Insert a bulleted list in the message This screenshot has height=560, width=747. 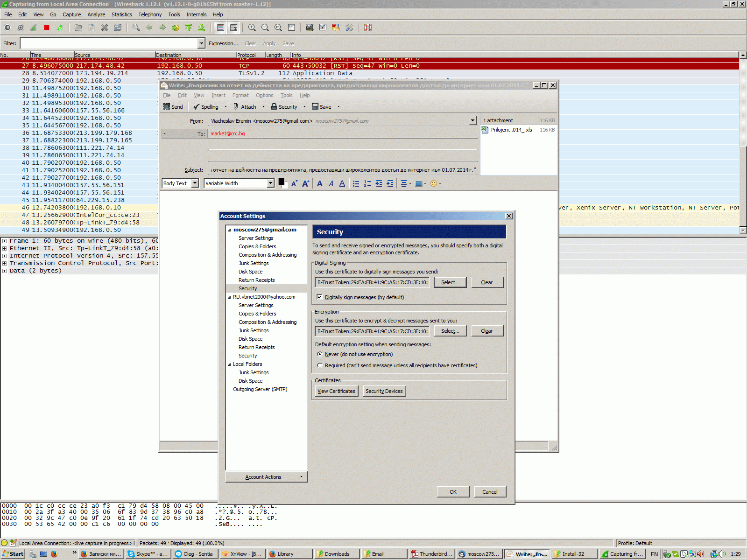[356, 183]
